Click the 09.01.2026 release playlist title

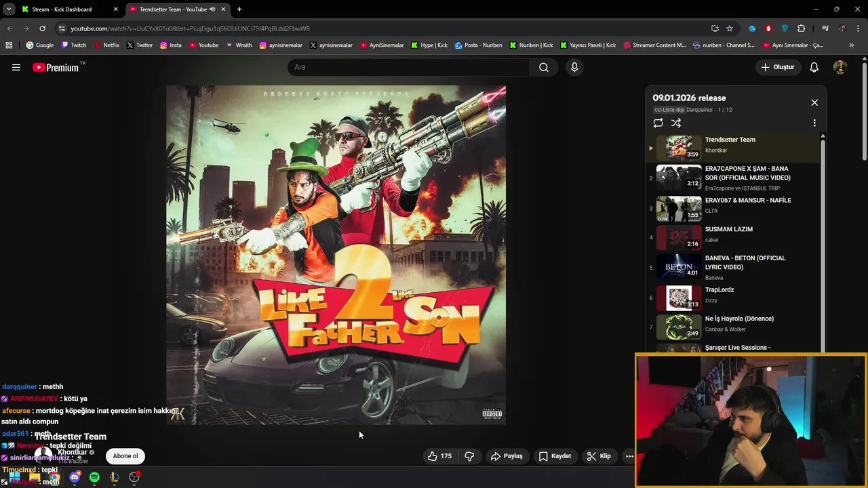pos(689,98)
